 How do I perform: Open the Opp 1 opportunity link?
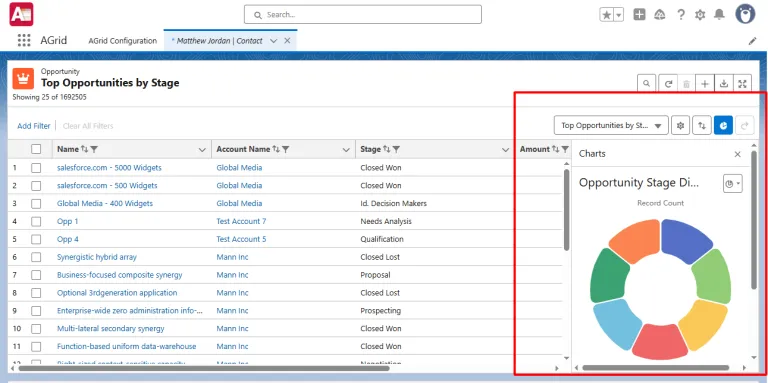tap(68, 221)
